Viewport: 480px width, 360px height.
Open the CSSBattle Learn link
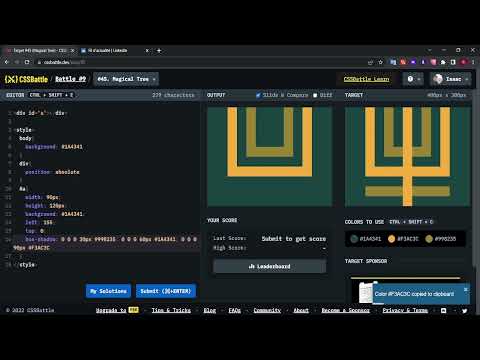pyautogui.click(x=366, y=79)
